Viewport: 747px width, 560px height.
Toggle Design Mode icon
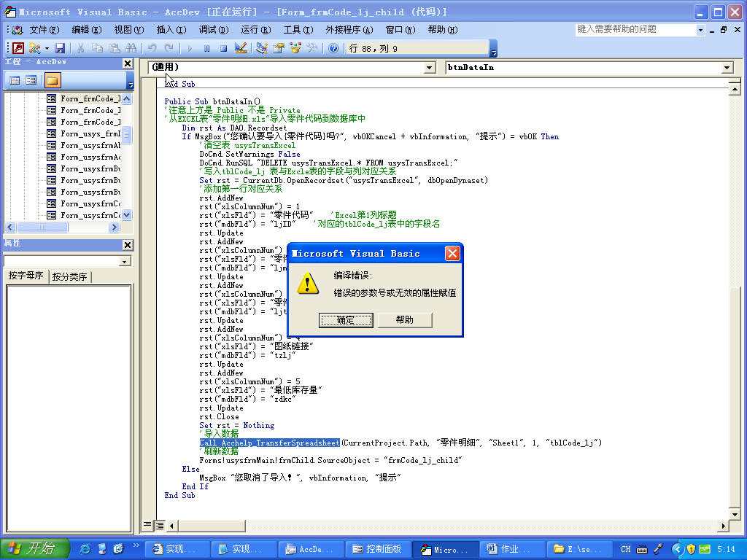(x=241, y=48)
